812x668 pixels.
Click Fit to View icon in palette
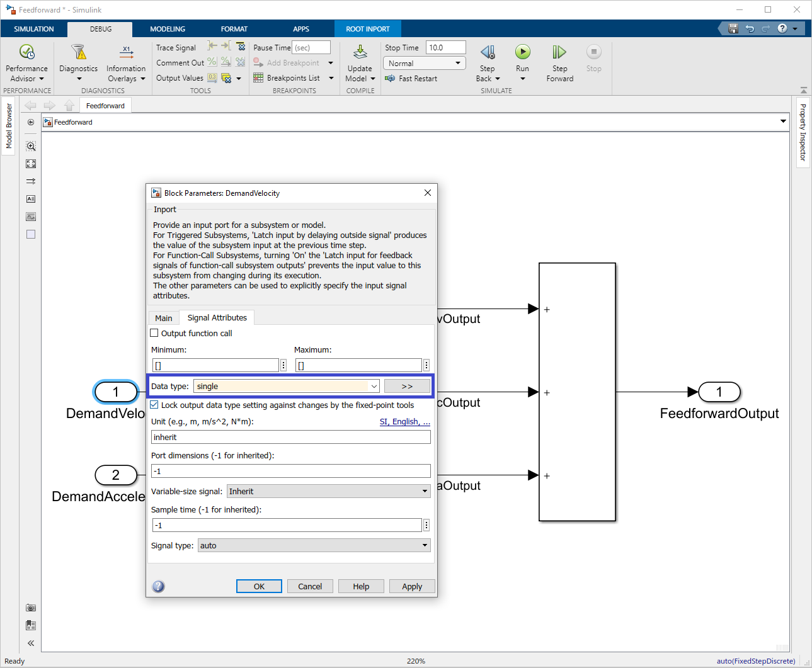pyautogui.click(x=31, y=164)
